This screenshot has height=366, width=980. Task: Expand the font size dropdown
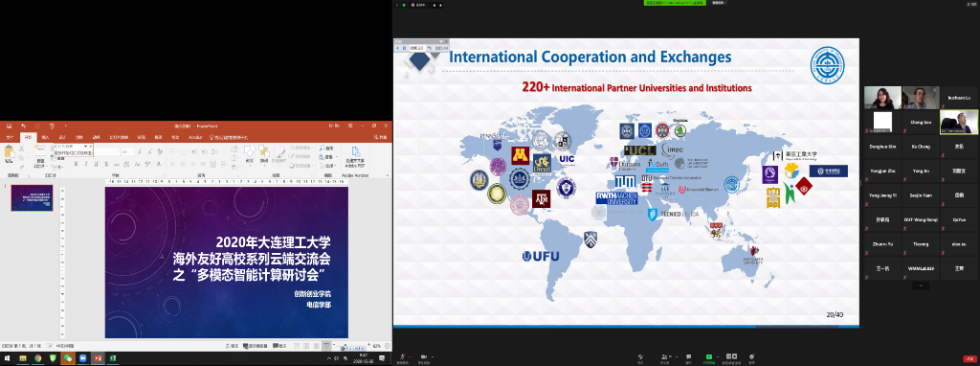(x=132, y=151)
